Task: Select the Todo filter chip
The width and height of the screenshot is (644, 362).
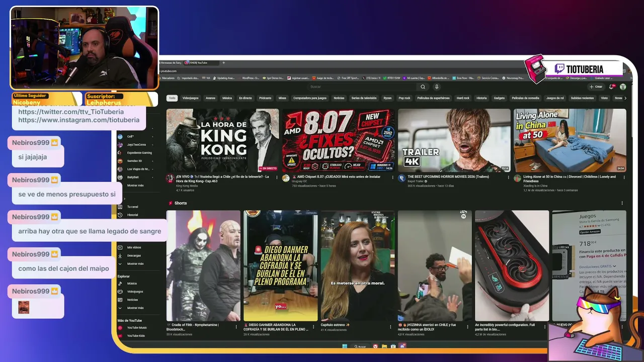Action: pyautogui.click(x=172, y=98)
